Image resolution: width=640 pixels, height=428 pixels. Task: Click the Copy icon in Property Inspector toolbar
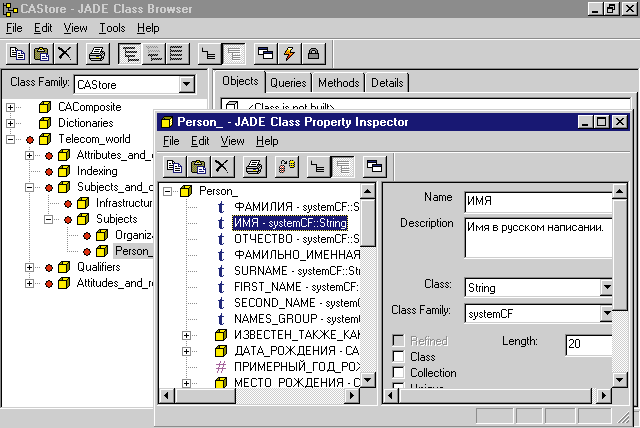(x=174, y=167)
